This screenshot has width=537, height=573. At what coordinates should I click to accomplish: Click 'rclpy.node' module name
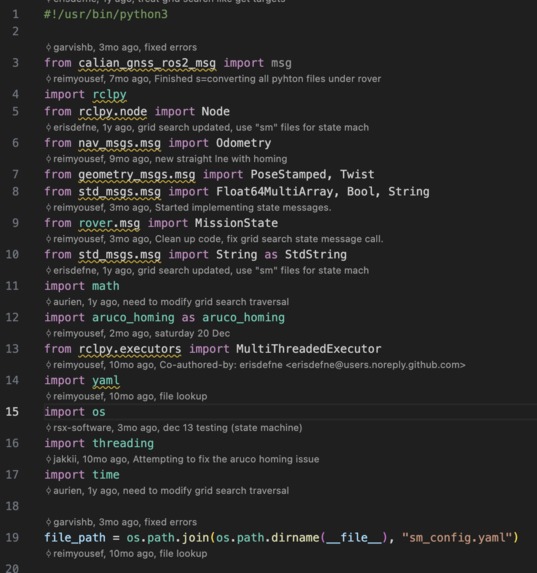113,111
